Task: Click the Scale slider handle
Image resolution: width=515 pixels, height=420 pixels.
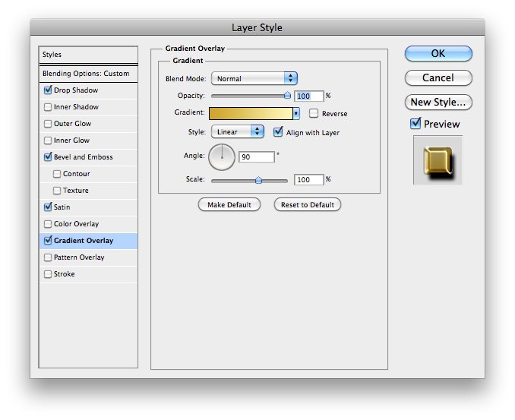Action: [x=259, y=180]
